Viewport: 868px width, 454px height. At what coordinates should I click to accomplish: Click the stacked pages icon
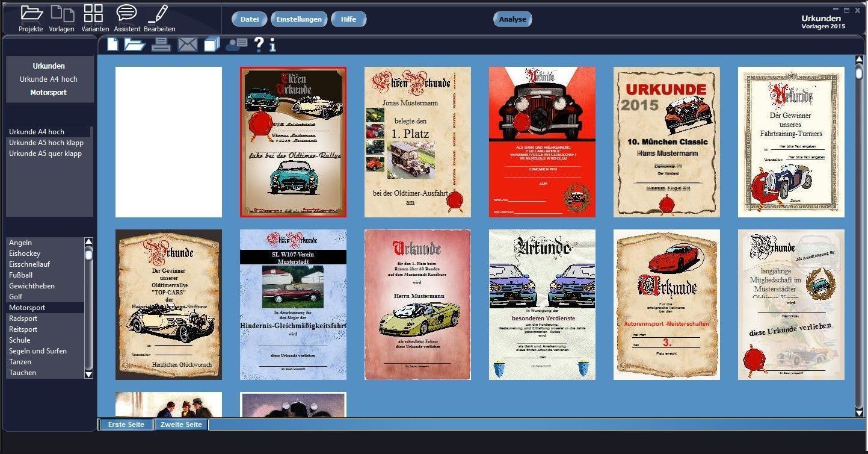(x=212, y=44)
